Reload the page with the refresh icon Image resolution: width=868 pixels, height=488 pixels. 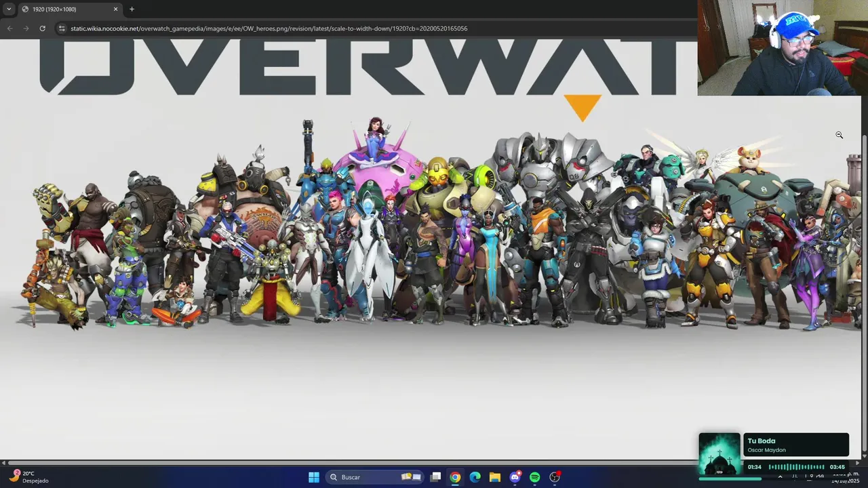coord(42,28)
